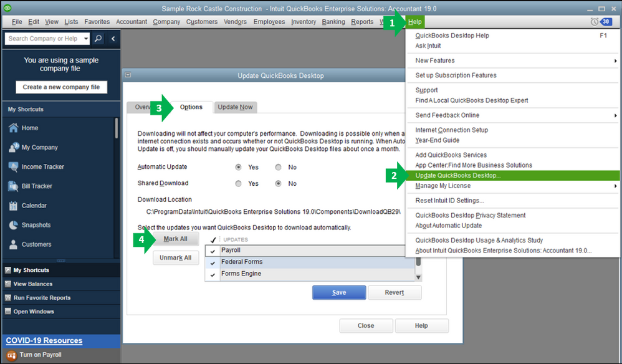Click the Revert button
The width and height of the screenshot is (622, 364).
point(395,292)
